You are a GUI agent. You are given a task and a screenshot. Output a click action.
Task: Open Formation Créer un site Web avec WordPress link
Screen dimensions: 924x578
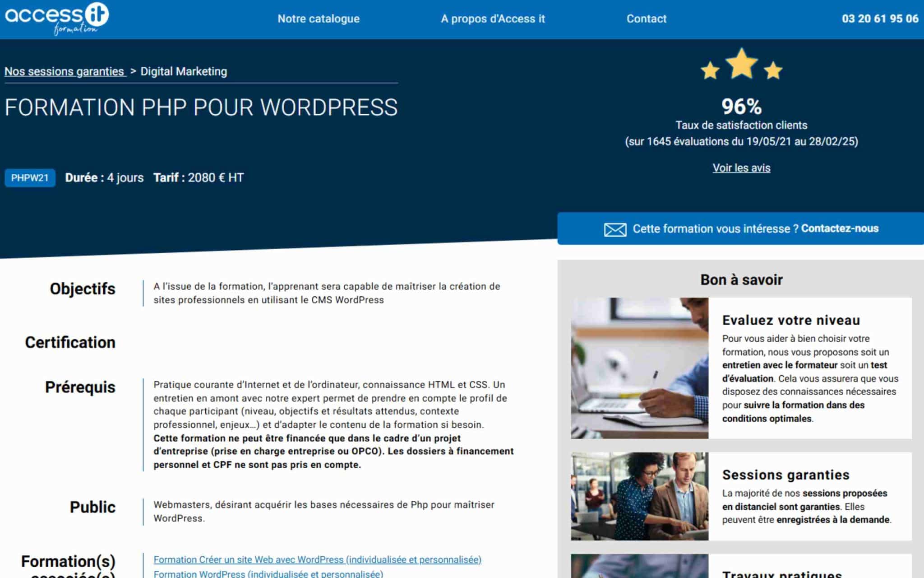317,559
